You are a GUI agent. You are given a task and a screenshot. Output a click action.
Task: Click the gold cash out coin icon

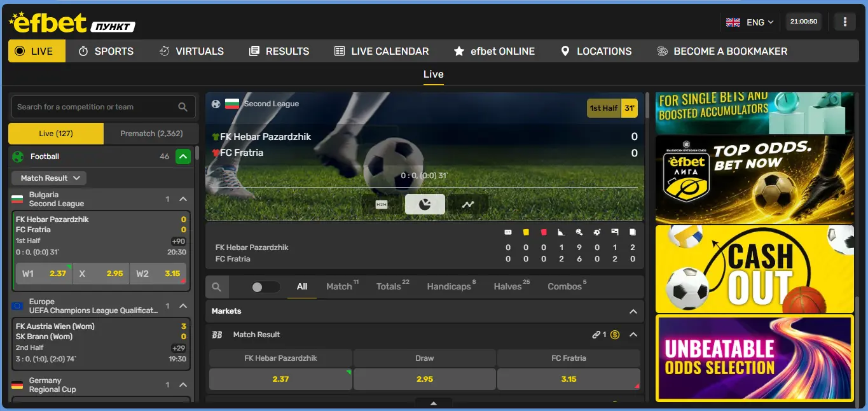(x=615, y=335)
